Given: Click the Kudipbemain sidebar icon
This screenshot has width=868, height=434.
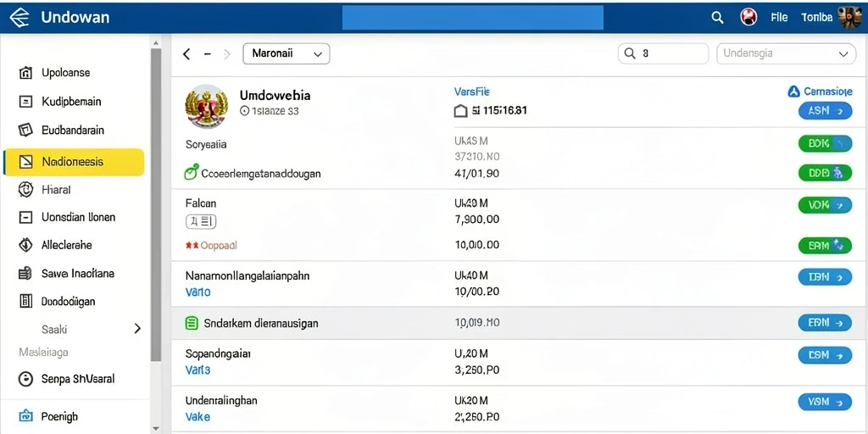Looking at the screenshot, I should tap(25, 102).
